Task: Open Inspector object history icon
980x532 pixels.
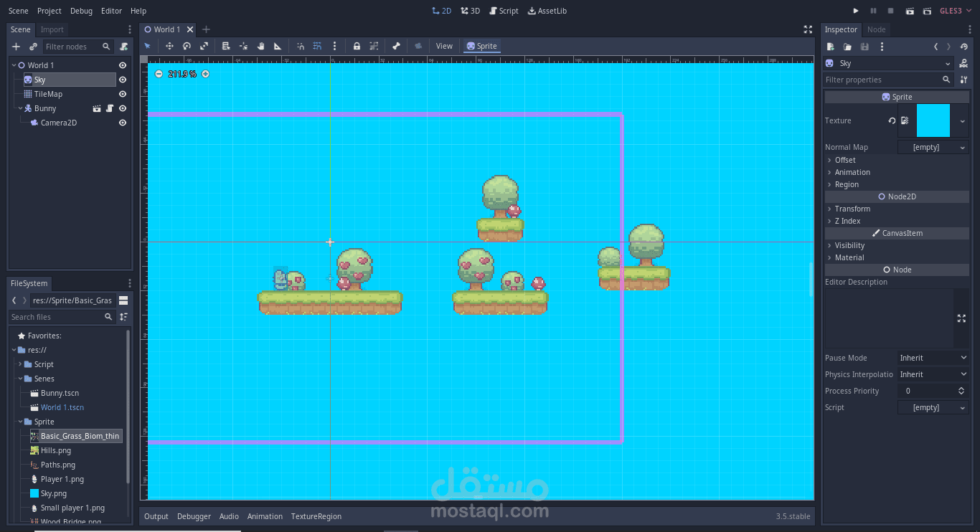Action: click(x=964, y=47)
